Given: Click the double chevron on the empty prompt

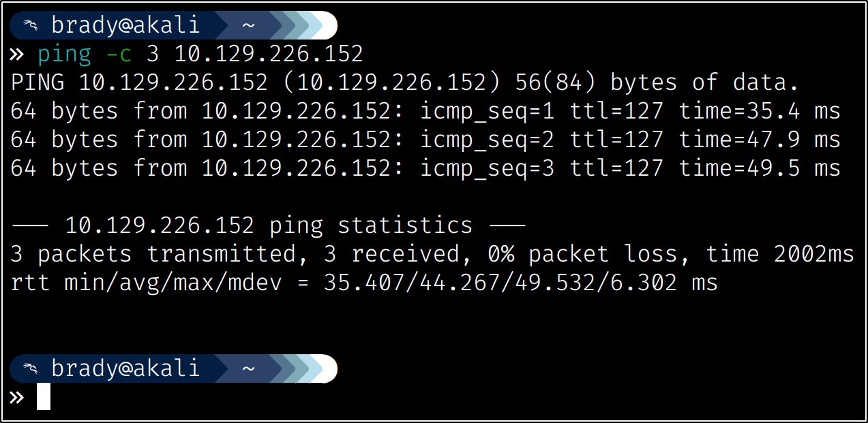Looking at the screenshot, I should [17, 397].
